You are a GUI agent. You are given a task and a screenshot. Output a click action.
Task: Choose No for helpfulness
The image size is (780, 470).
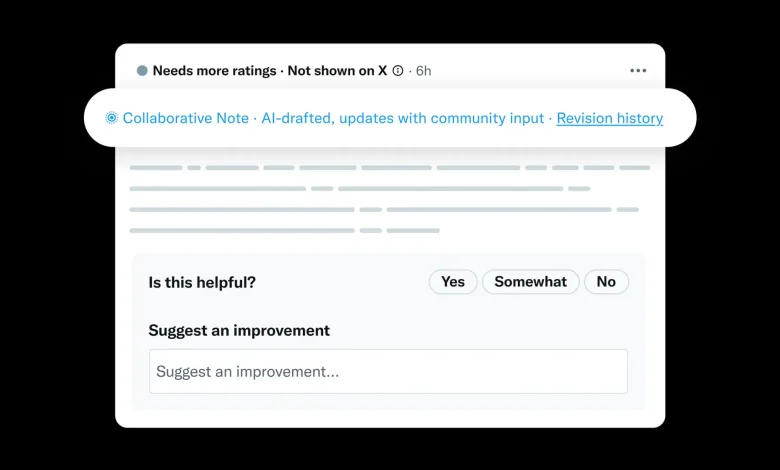[606, 282]
